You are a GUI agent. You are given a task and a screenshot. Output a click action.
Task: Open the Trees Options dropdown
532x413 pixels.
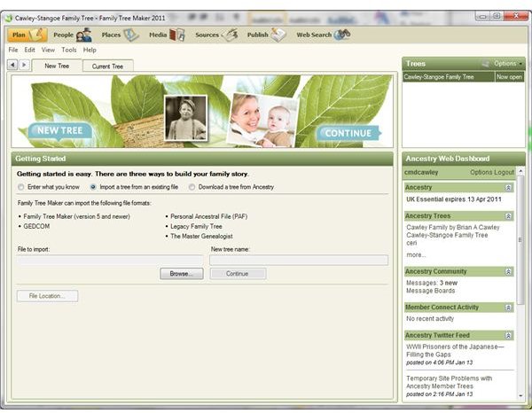tap(508, 64)
